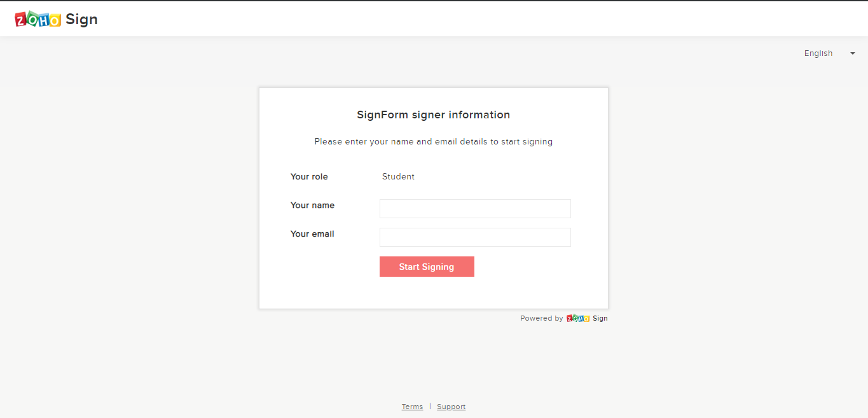Click the Student role value text
The image size is (868, 418).
click(x=398, y=177)
